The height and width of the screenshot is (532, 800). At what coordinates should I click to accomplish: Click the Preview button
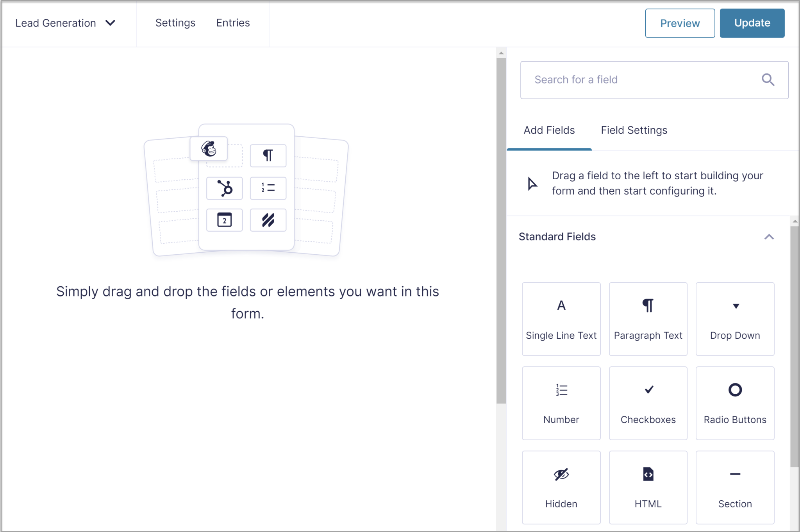pyautogui.click(x=680, y=23)
